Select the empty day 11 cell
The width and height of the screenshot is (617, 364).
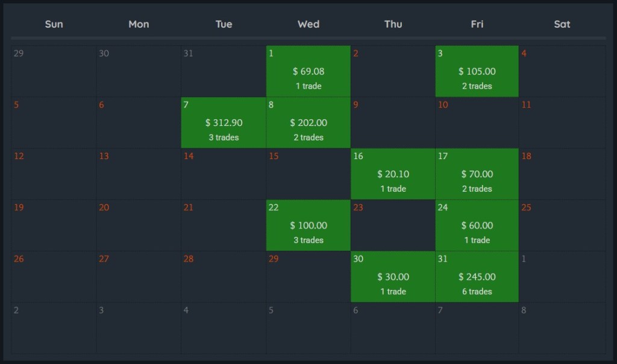(562, 122)
